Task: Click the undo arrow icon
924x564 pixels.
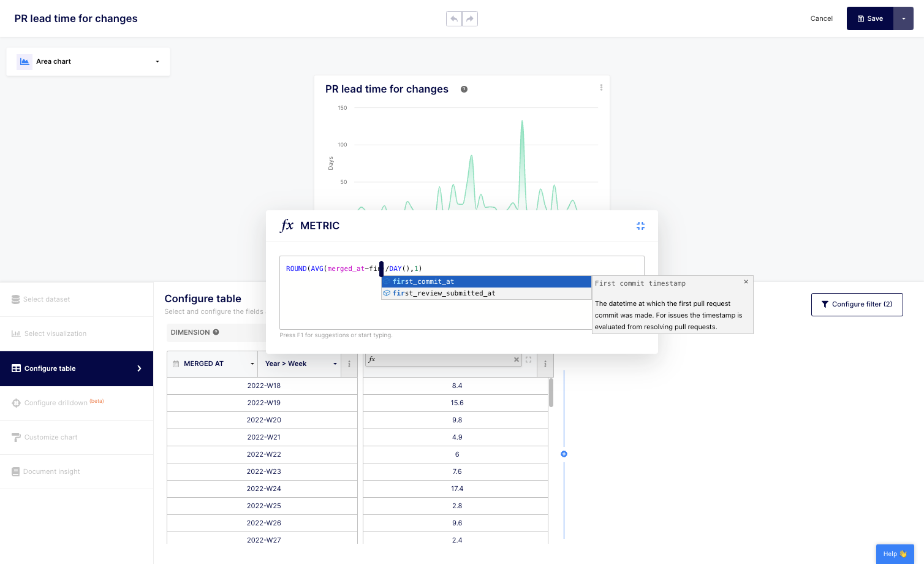Action: point(454,18)
